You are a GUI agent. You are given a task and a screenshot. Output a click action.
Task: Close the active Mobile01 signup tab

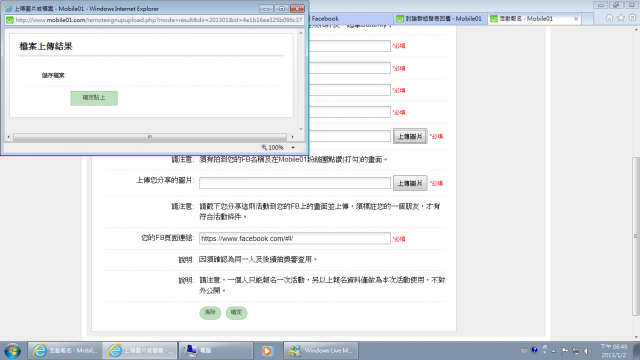576,19
